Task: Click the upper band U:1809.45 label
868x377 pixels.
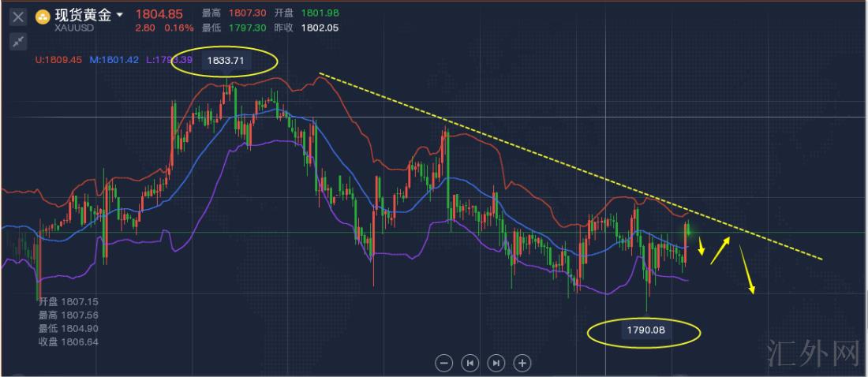Action: (x=58, y=61)
